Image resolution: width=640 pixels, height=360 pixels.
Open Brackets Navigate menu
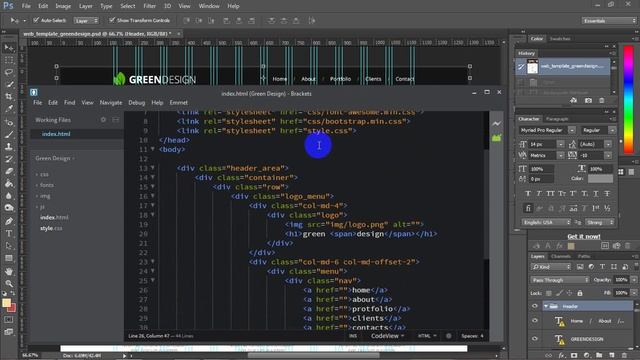111,102
